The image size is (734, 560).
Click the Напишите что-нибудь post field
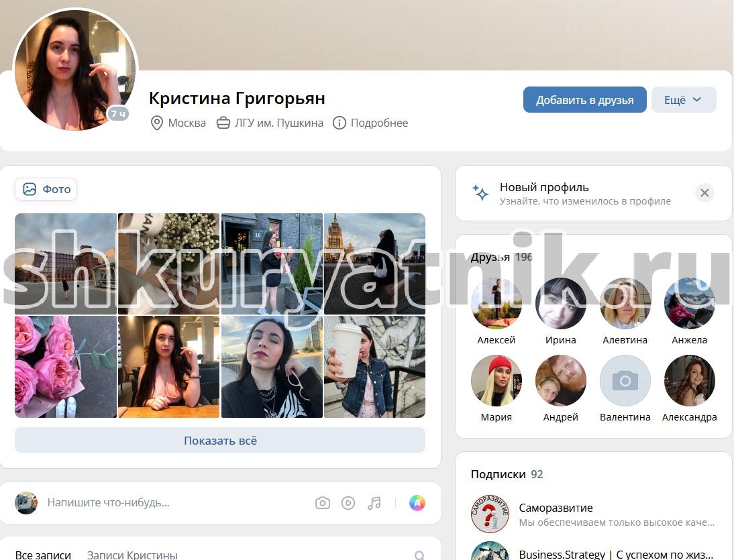point(108,503)
